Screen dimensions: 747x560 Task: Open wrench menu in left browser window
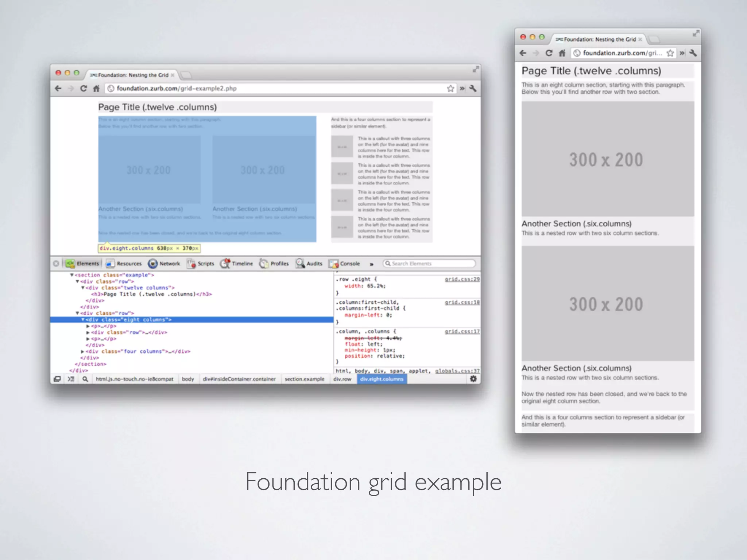[x=473, y=88]
